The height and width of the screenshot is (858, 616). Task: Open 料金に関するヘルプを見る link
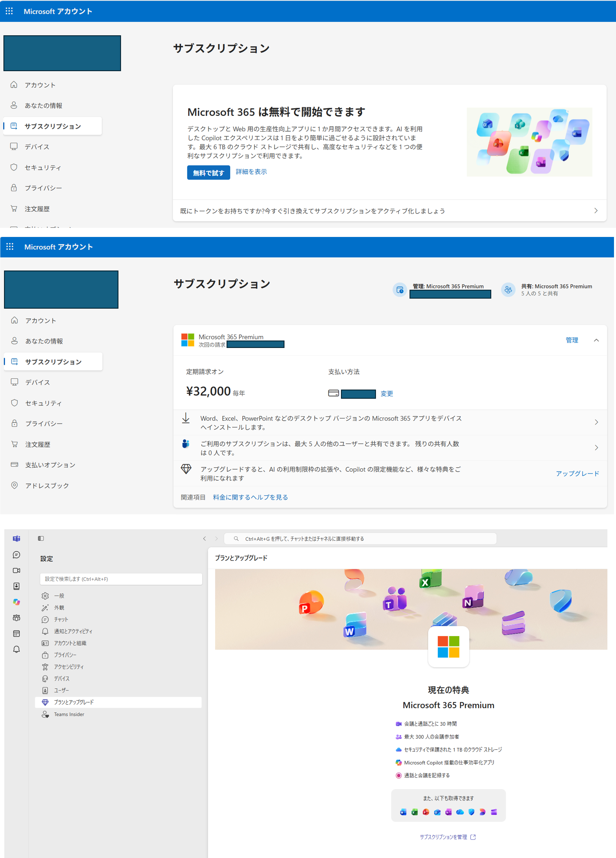[250, 497]
